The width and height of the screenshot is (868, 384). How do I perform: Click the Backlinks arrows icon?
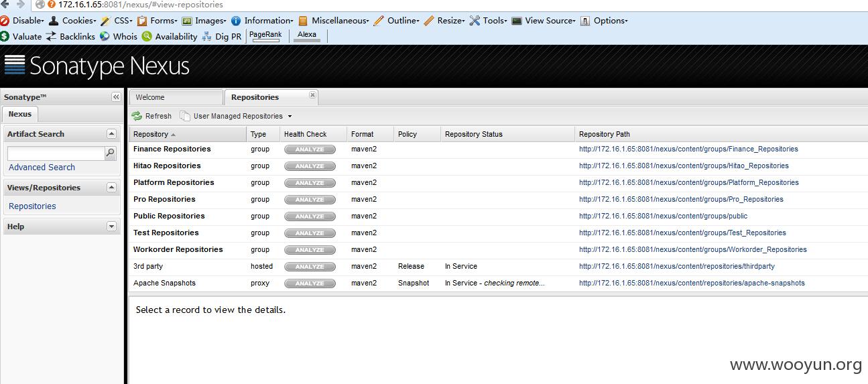51,36
